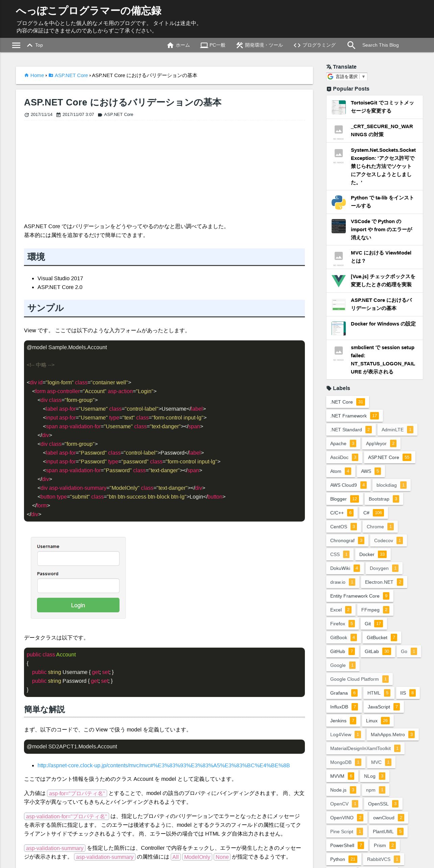The image size is (434, 868).
Task: Select the Electron.NET label
Action: pyautogui.click(x=384, y=582)
